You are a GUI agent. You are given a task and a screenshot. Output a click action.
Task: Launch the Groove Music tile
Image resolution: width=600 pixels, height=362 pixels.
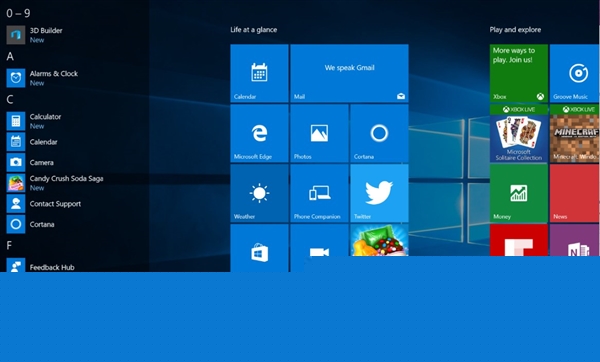575,73
